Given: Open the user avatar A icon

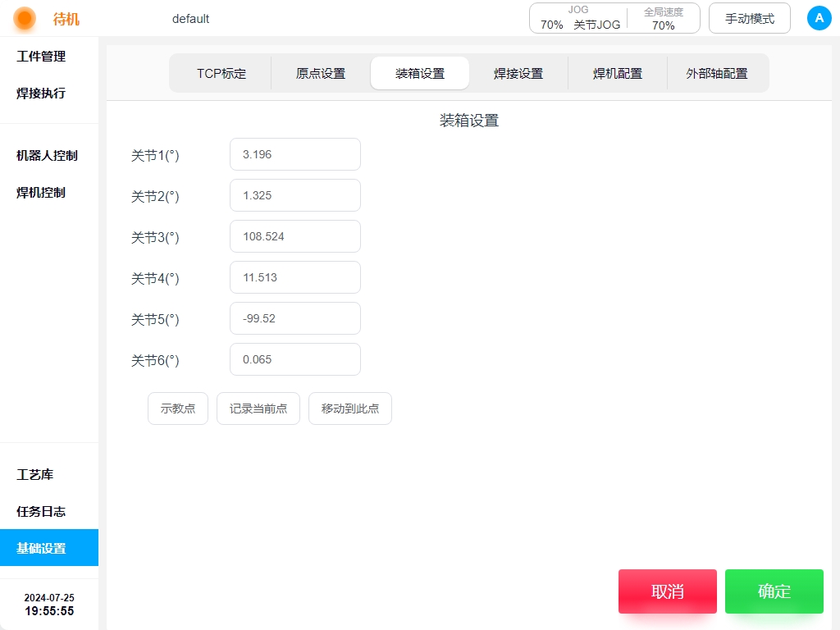Looking at the screenshot, I should (819, 18).
